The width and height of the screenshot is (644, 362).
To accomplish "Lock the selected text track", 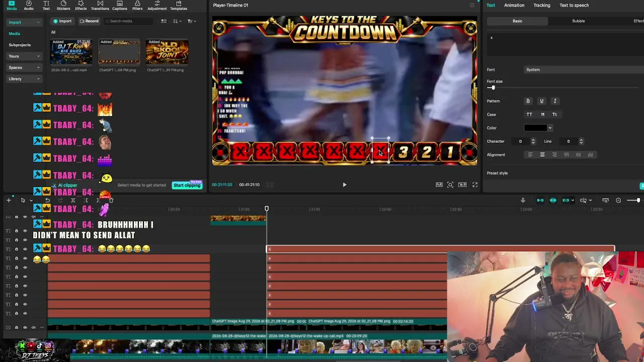I will (x=17, y=249).
